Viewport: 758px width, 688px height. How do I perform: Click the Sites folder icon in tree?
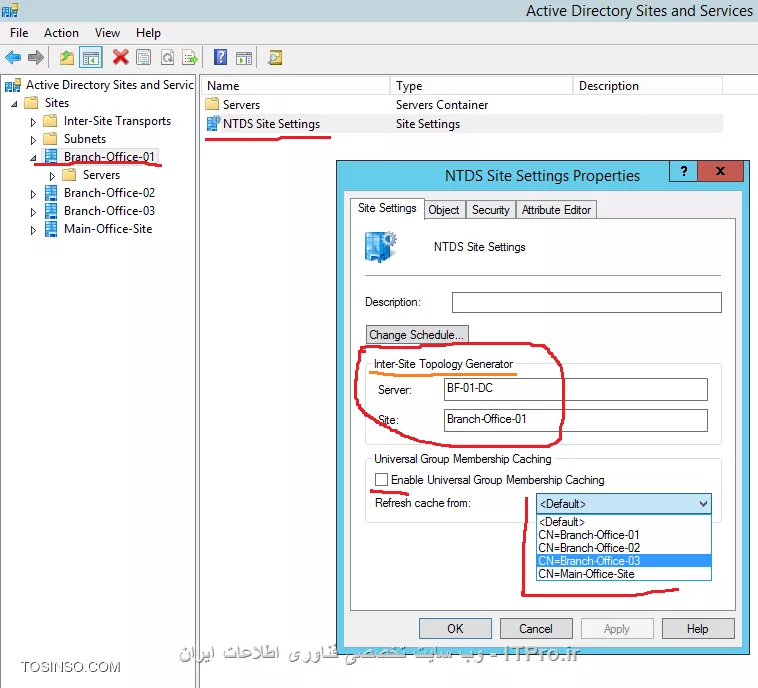pos(31,102)
